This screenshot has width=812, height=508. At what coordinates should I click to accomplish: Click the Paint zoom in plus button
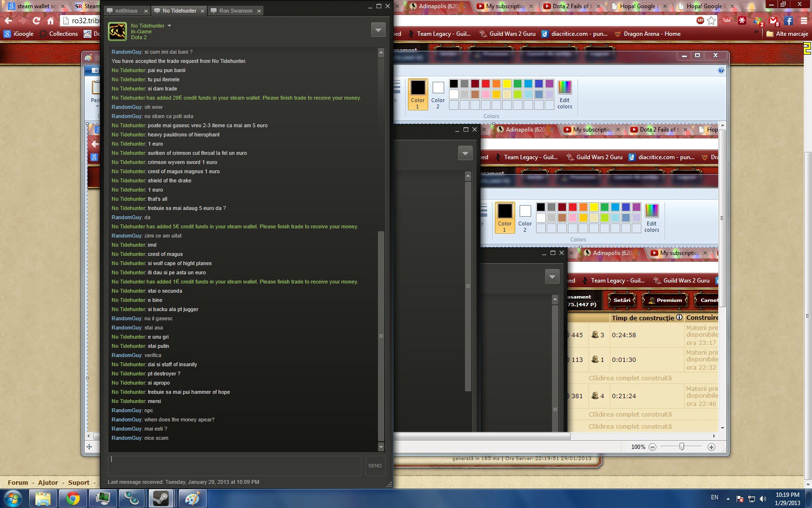711,447
